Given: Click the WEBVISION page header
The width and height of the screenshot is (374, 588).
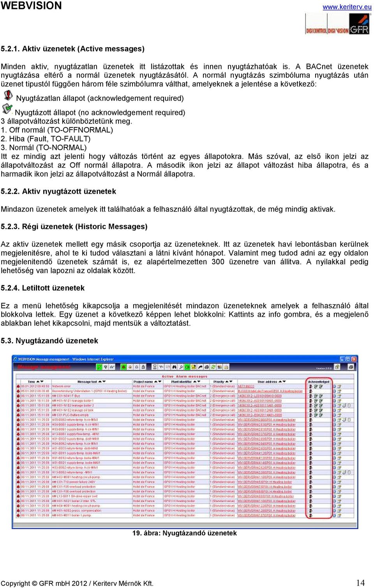Looking at the screenshot, I should click(31, 5).
